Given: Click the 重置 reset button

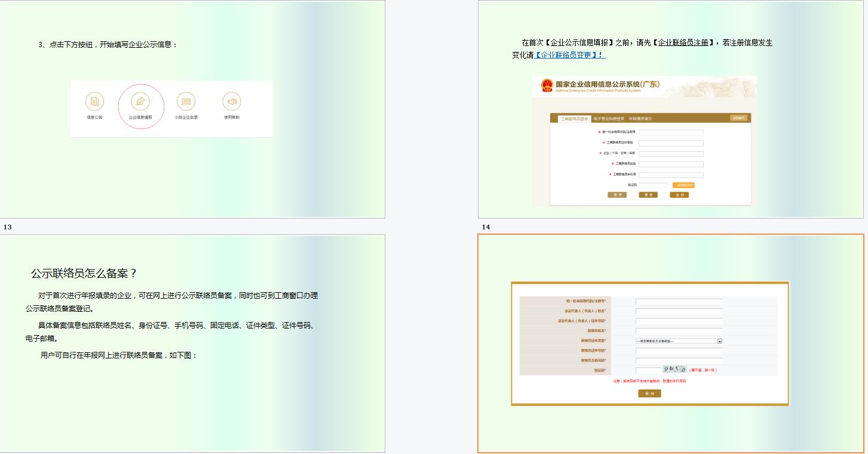Looking at the screenshot, I should (x=649, y=195).
